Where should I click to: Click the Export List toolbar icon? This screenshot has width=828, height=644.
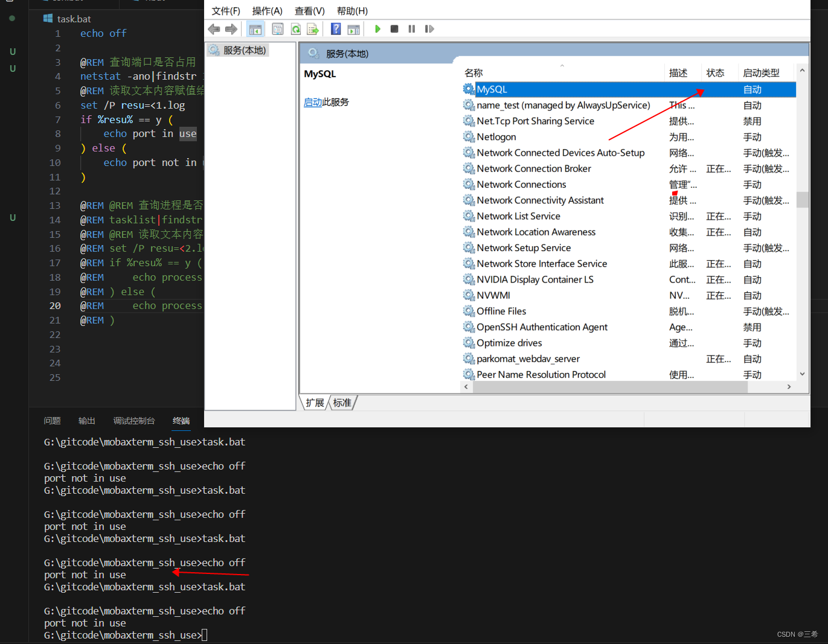[x=313, y=29]
